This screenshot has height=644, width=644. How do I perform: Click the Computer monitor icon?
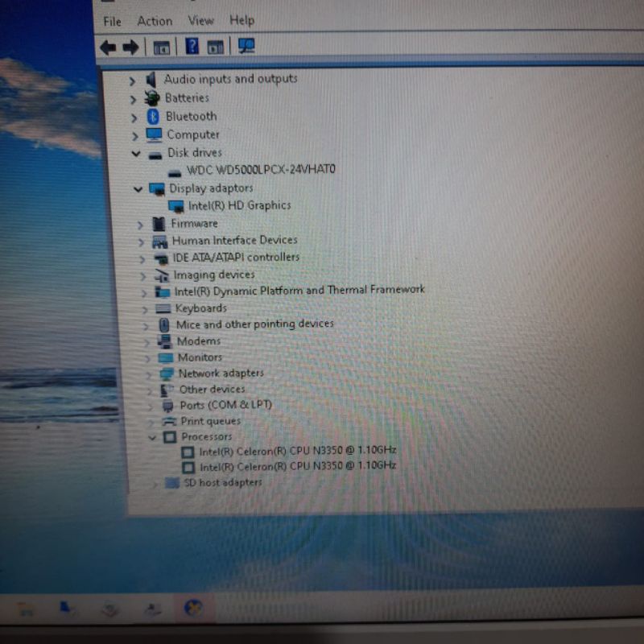(154, 134)
